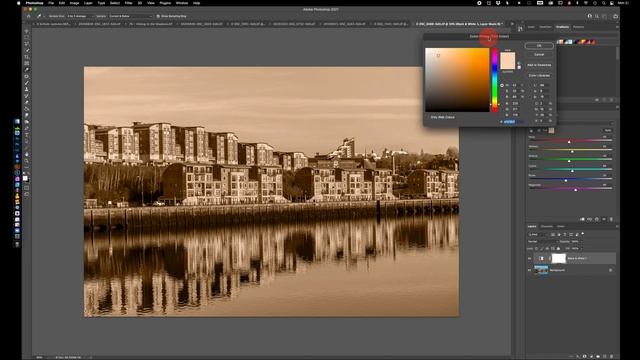The image size is (640, 360).
Task: Open the Filter menu
Action: click(x=129, y=3)
